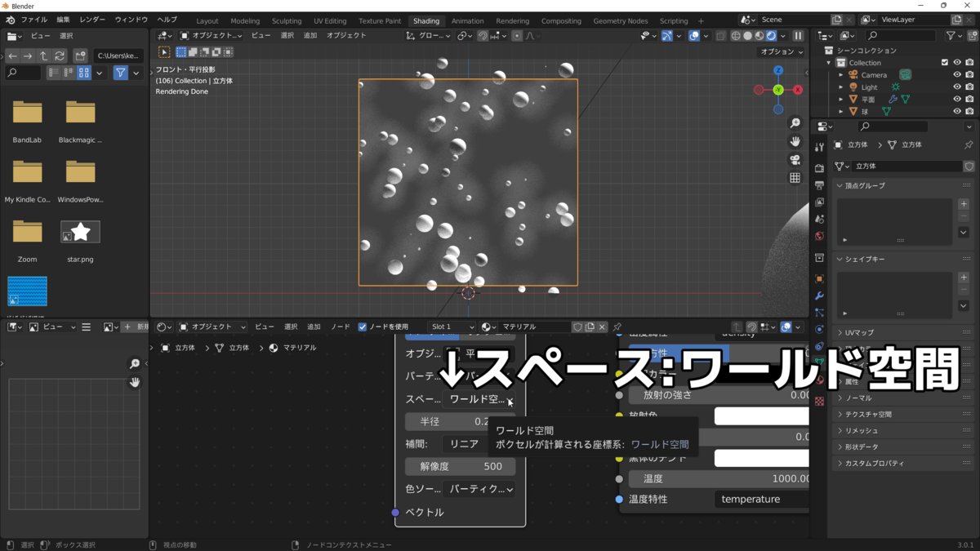Click the viewport pan hand icon

[795, 141]
